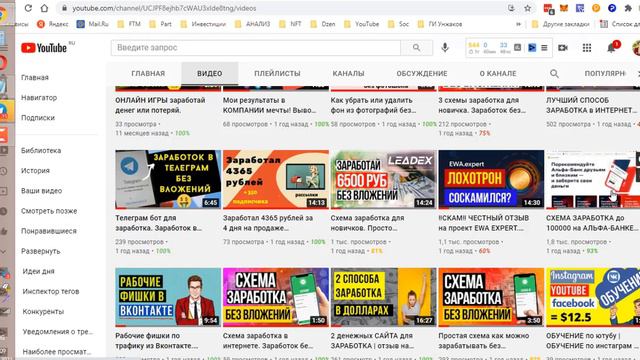640x360 pixels.
Task: Switch to the ВИДЕО tab
Action: (210, 73)
